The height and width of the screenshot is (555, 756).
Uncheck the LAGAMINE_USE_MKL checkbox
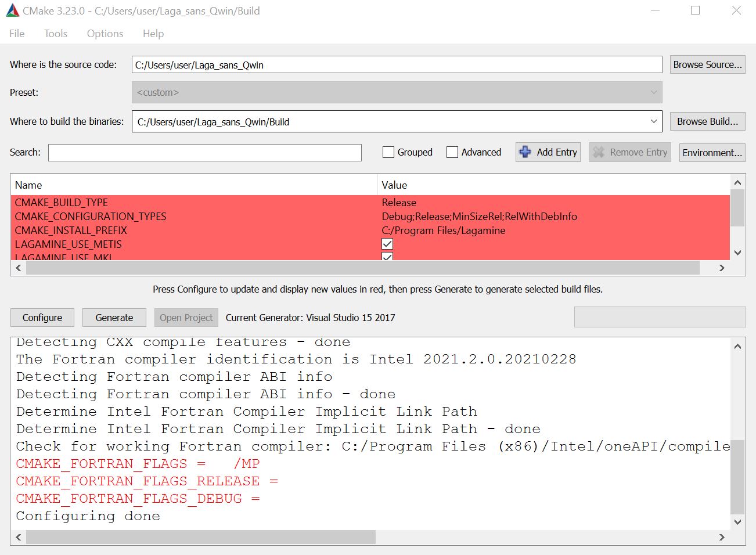387,256
